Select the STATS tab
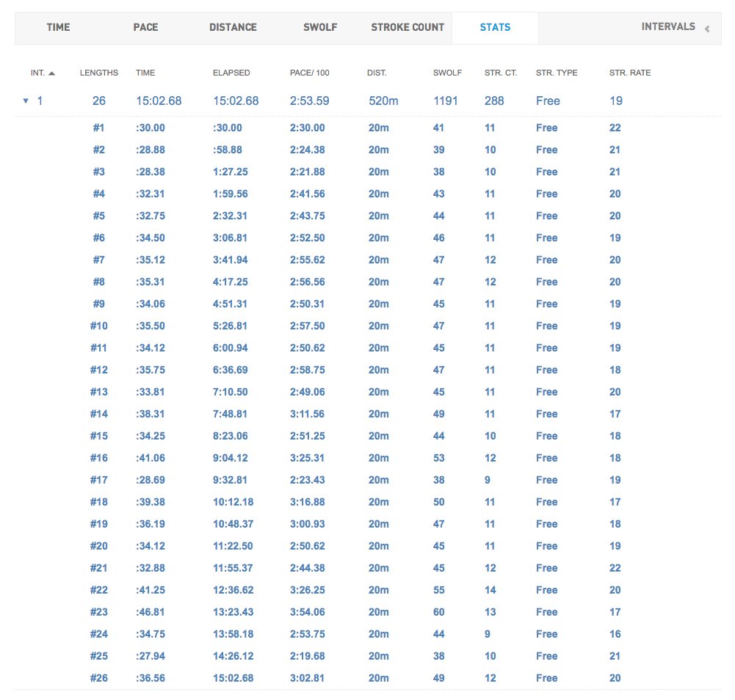The height and width of the screenshot is (700, 735). (495, 27)
